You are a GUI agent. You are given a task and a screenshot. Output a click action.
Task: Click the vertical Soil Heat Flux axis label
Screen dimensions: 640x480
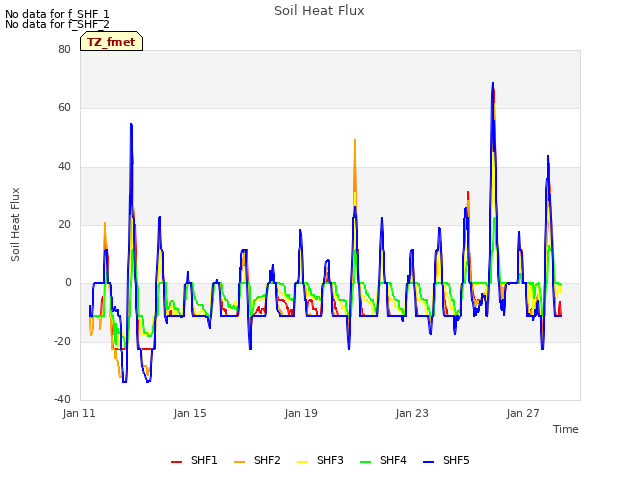[15, 224]
